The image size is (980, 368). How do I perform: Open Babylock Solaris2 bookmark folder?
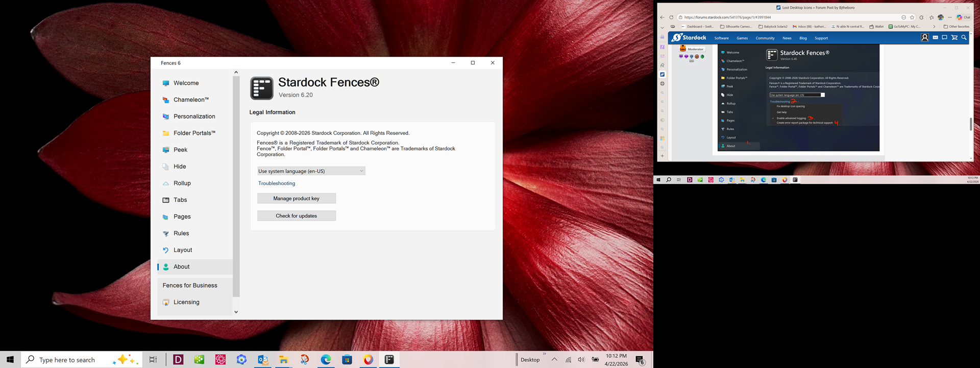(773, 27)
